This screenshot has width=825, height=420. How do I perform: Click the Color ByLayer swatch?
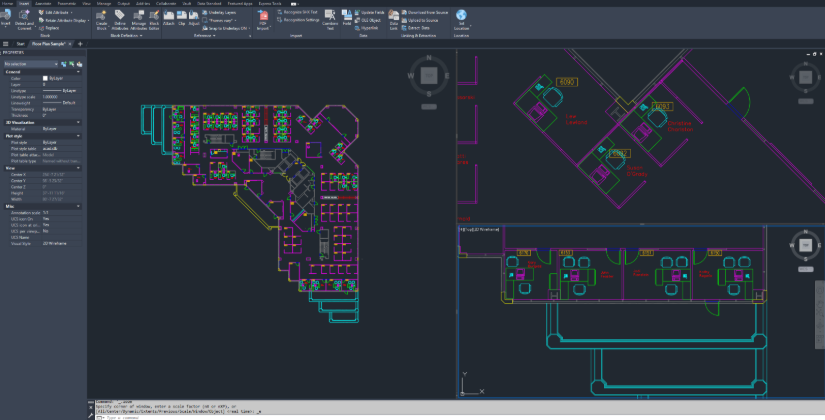pyautogui.click(x=45, y=78)
